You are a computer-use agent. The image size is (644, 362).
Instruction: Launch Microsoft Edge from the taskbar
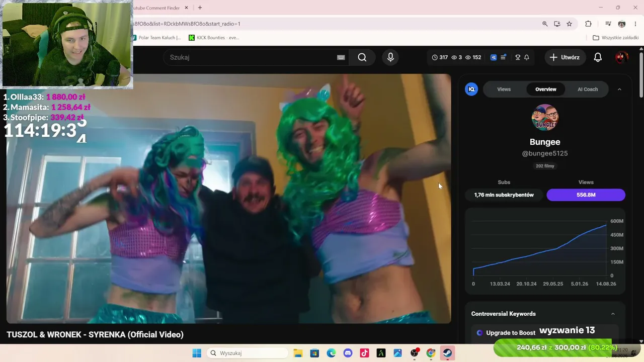coord(331,353)
